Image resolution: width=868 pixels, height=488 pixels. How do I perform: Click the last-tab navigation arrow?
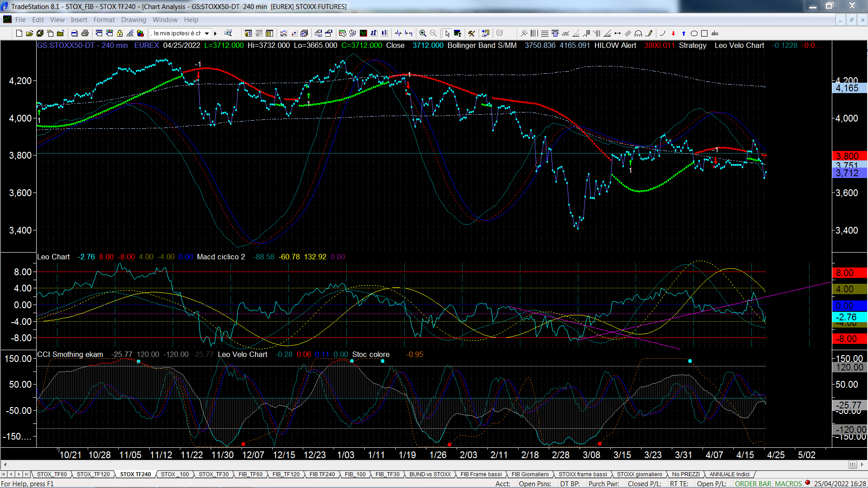(x=26, y=474)
